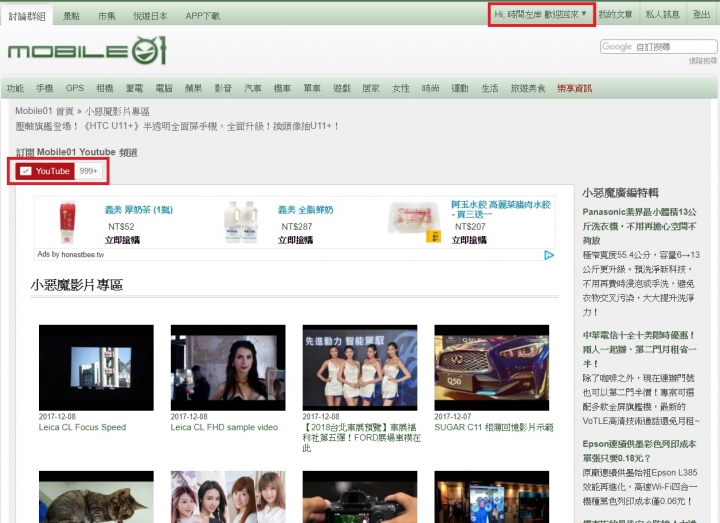Click the dumpling package product image

pyautogui.click(x=415, y=221)
